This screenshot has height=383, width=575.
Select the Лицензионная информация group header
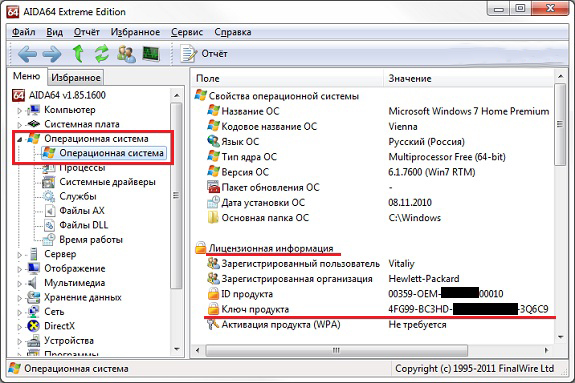tap(264, 248)
